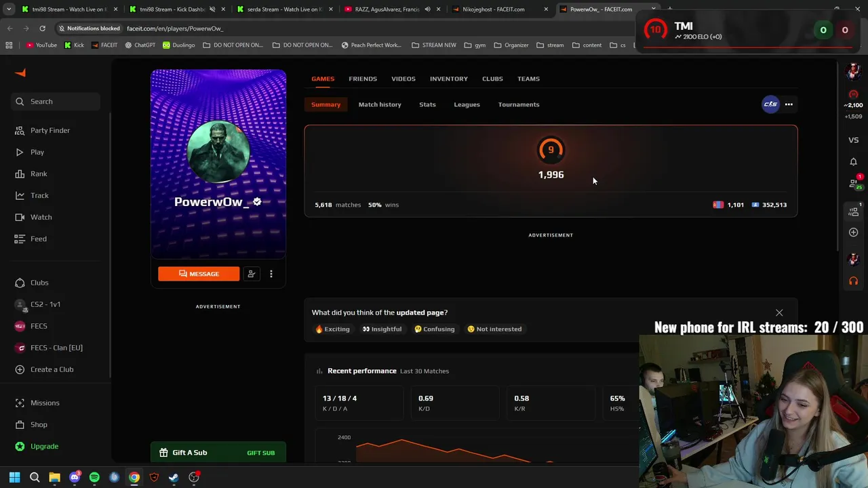Choose the Not interested feedback option

click(494, 329)
